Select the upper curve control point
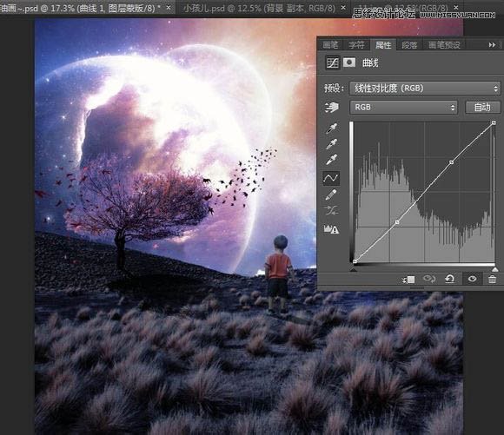This screenshot has width=504, height=435. click(x=451, y=162)
